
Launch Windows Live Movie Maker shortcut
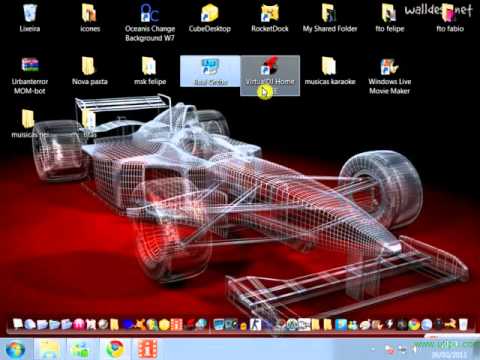click(x=389, y=76)
